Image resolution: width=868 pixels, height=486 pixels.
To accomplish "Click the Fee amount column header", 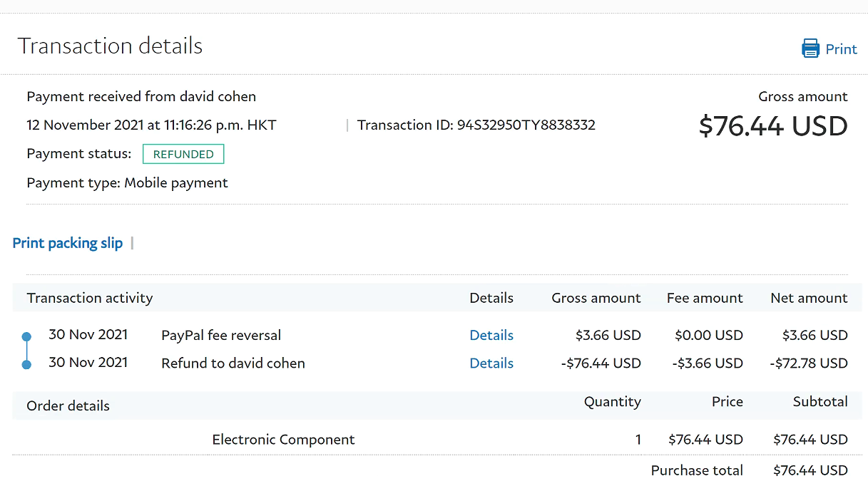I will pos(705,298).
